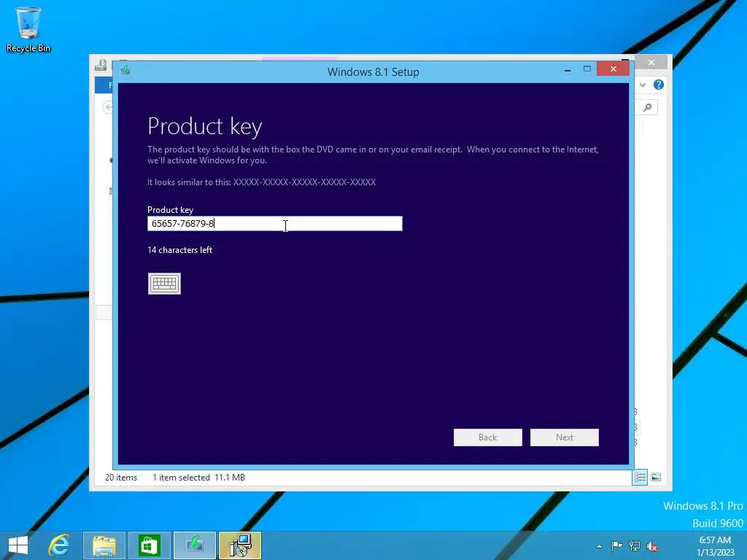Select the Windows 8.1 Setup taskbar icon
The height and width of the screenshot is (560, 747).
coord(194,545)
